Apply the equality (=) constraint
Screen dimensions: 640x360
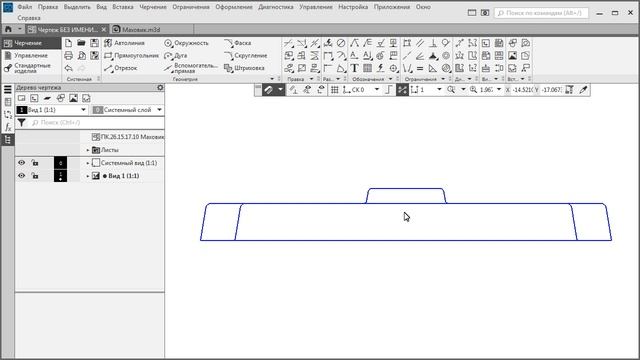(420, 68)
